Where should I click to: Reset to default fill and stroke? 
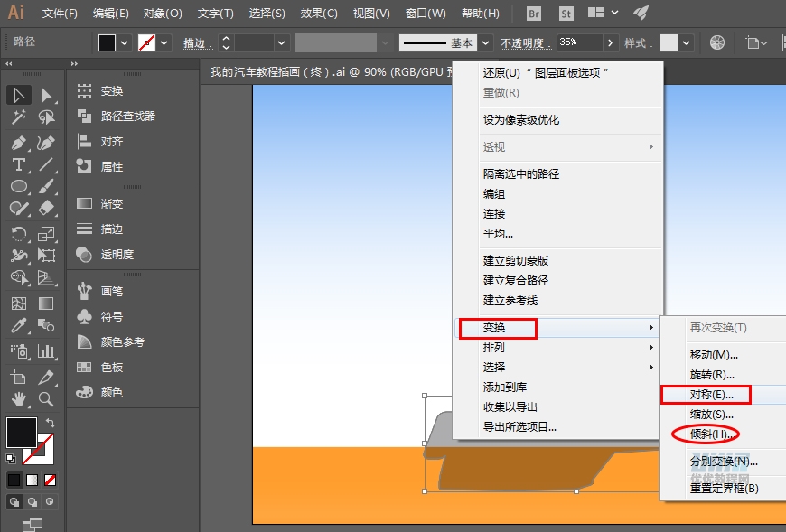pos(11,459)
